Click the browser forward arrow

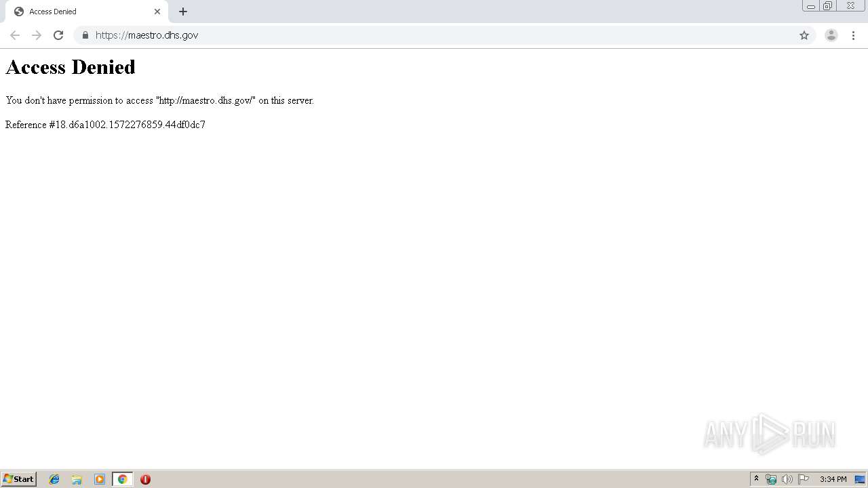(x=37, y=35)
